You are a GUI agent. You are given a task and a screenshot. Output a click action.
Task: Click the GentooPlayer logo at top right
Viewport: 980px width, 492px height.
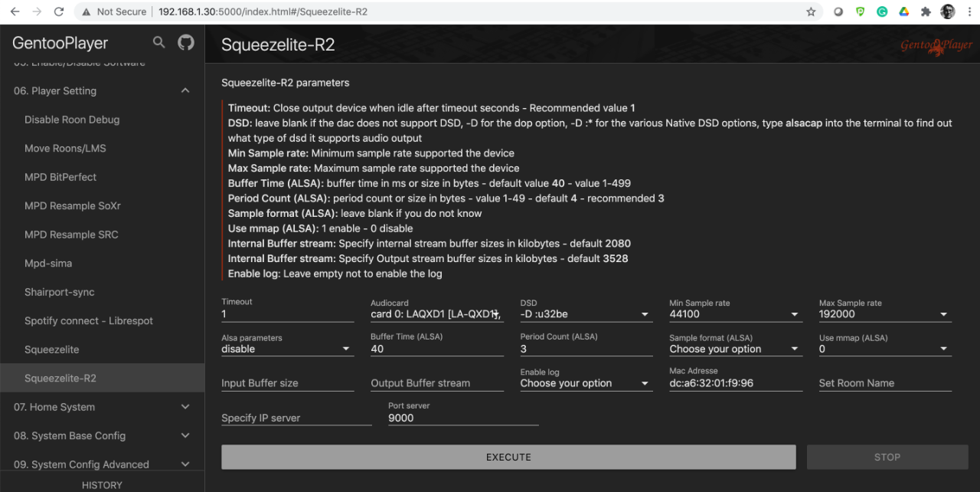point(936,46)
